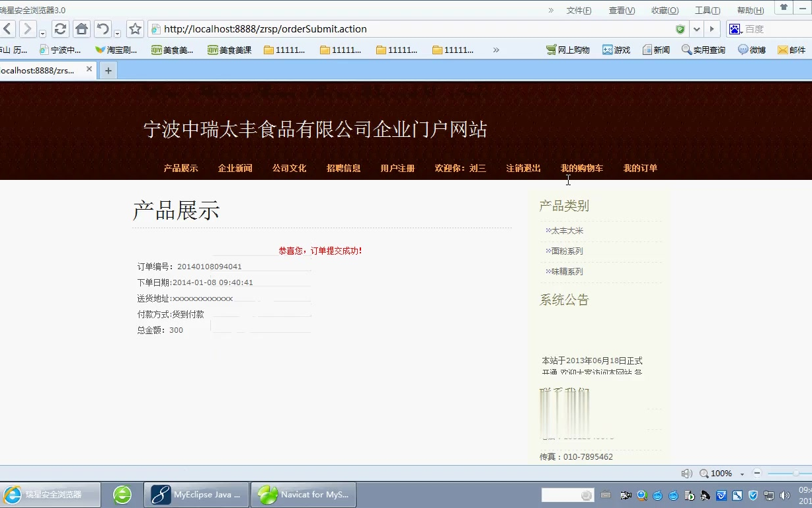Open the 游戏 games shortcut

616,50
